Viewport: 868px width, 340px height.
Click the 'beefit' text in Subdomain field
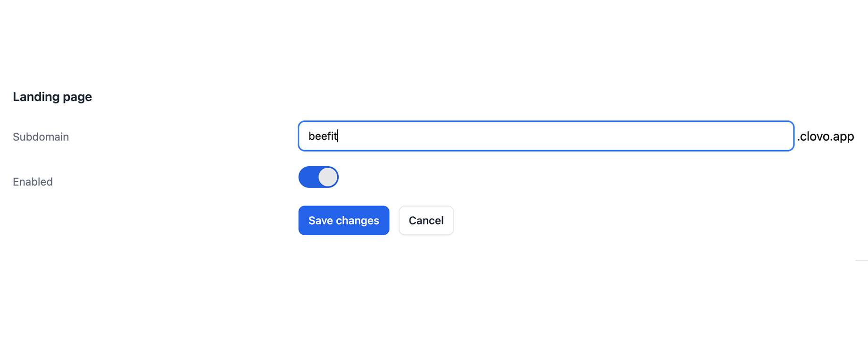pos(323,136)
